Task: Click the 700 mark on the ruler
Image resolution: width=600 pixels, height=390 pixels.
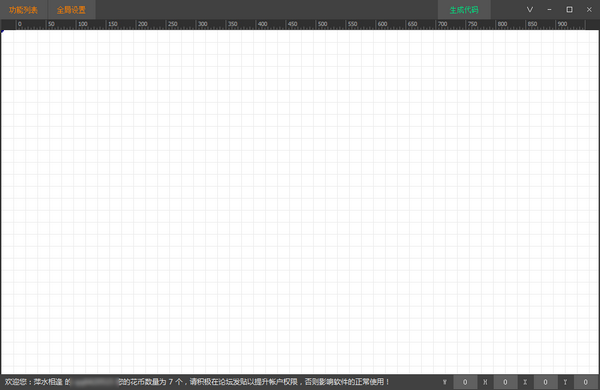Action: click(442, 24)
